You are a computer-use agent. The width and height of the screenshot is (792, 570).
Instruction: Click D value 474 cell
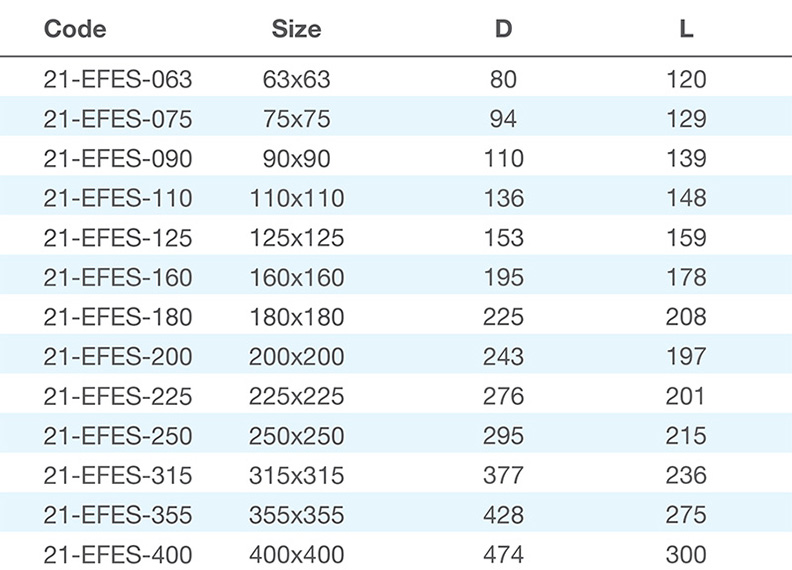pos(503,555)
